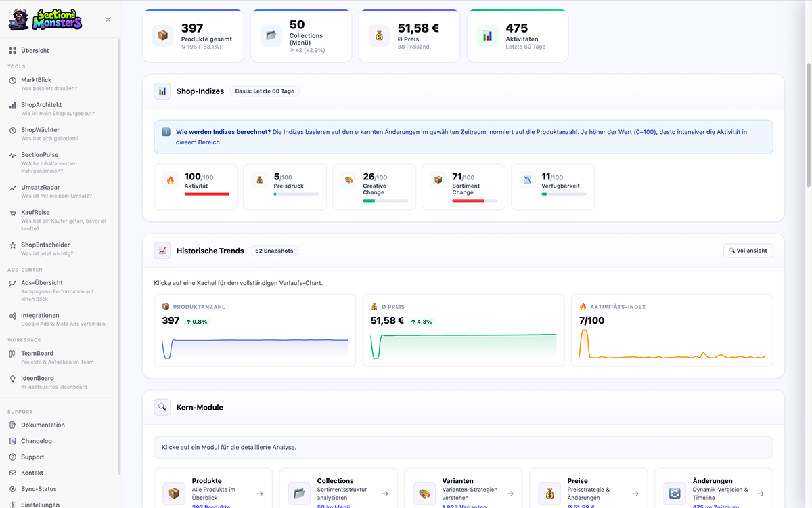Click the Ads-Übersicht chart icon

pyautogui.click(x=13, y=283)
